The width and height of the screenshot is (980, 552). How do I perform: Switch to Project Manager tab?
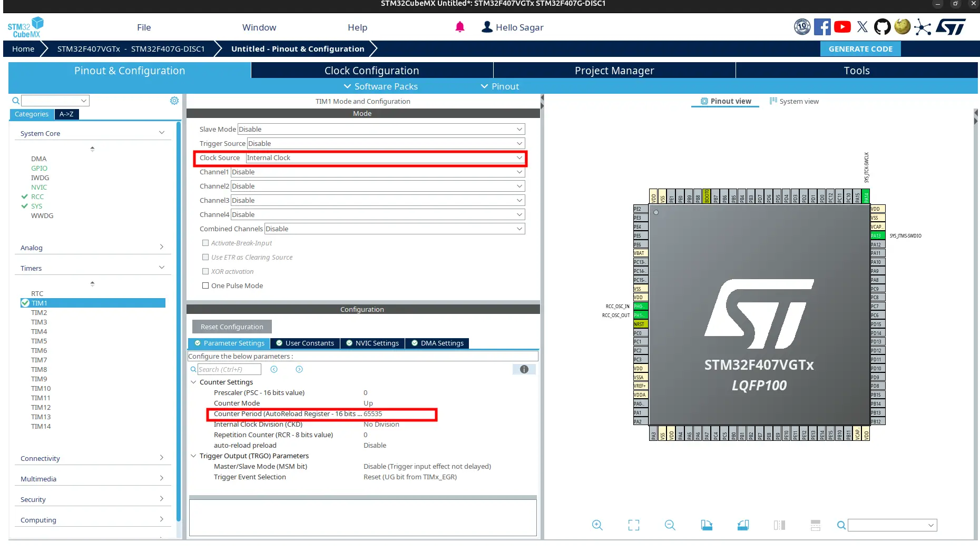[614, 71]
